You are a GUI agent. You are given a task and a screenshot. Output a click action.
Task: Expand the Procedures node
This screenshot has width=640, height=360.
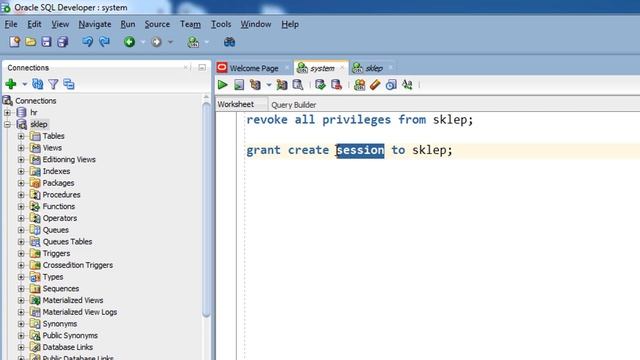(x=21, y=195)
